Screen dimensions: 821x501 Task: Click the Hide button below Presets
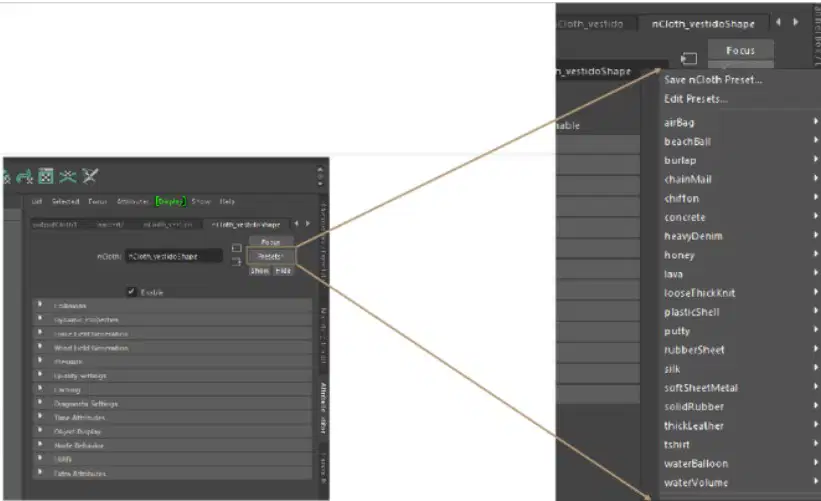(x=283, y=271)
